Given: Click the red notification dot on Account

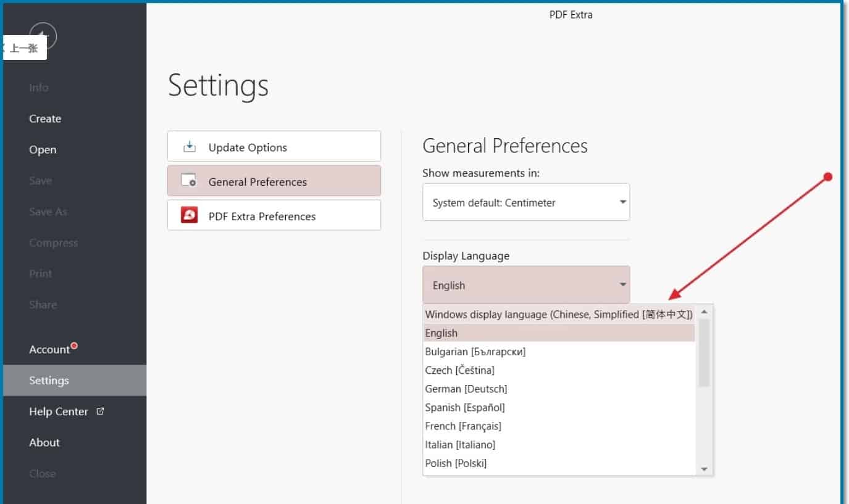Looking at the screenshot, I should (x=74, y=345).
